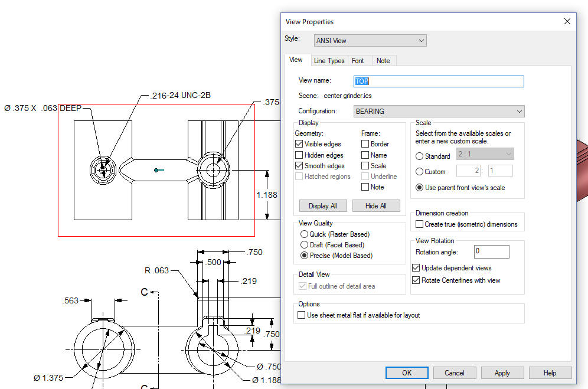
Task: Switch to the Font tab
Action: click(358, 61)
